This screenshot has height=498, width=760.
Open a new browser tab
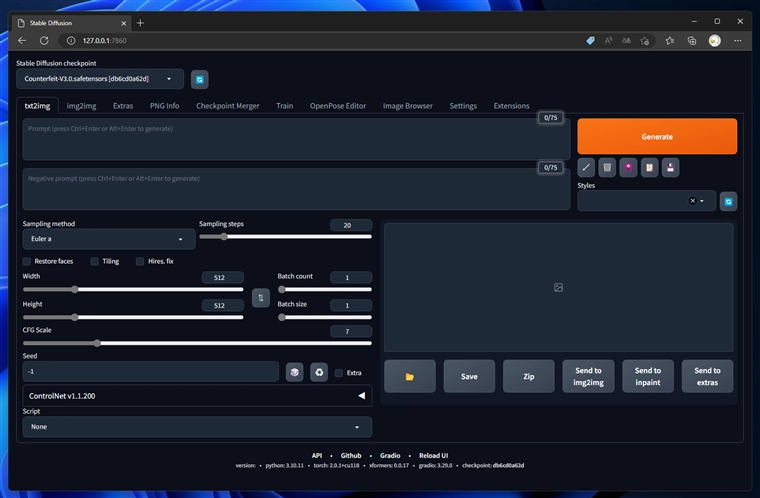(x=140, y=23)
